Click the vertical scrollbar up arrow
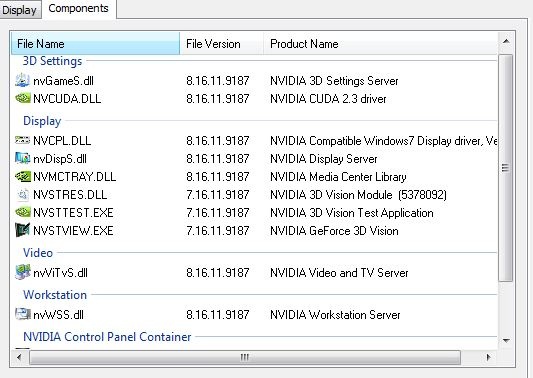The image size is (533, 378). 506,41
